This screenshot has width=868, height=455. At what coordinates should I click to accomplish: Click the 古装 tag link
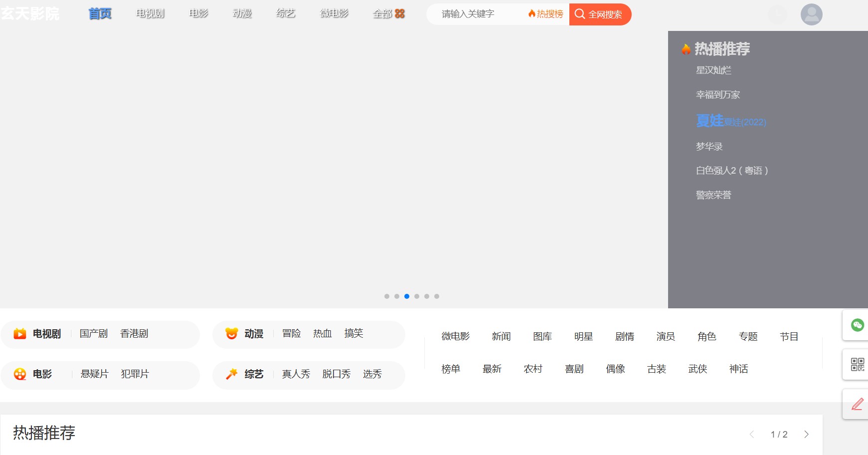point(657,369)
